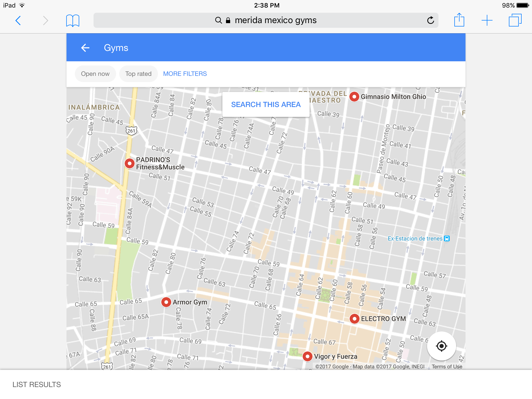Go back using Gyms header arrow
Image resolution: width=532 pixels, height=399 pixels.
(x=85, y=48)
